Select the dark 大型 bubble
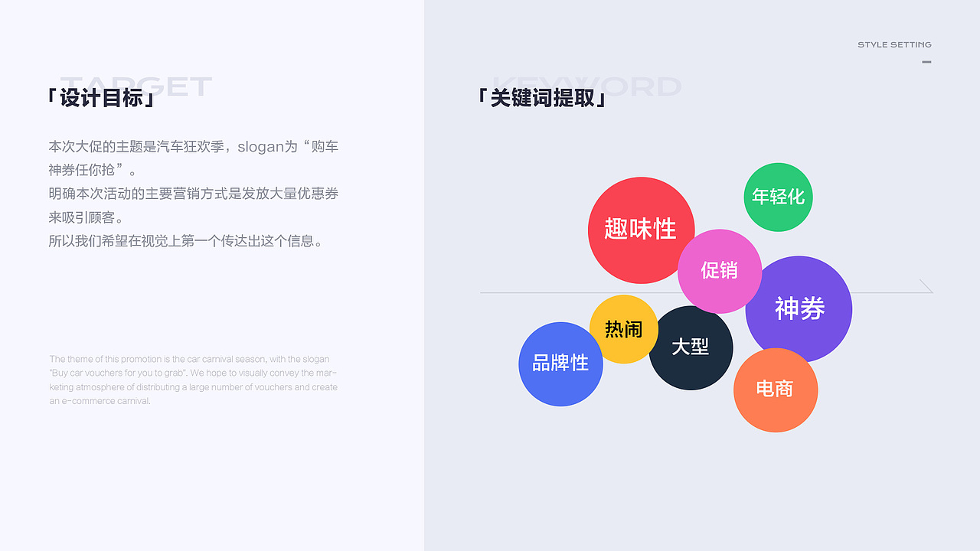980x551 pixels. [691, 347]
